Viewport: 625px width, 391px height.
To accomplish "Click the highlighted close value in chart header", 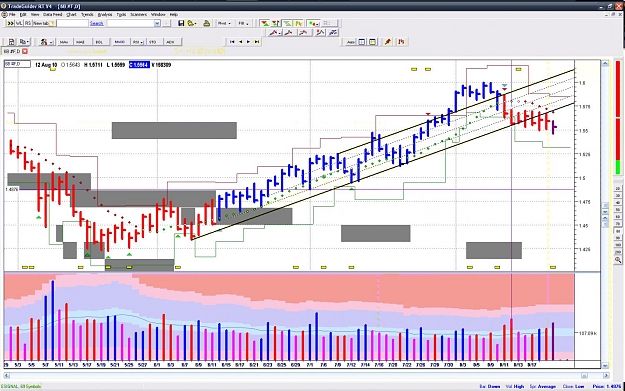I will click(x=139, y=65).
